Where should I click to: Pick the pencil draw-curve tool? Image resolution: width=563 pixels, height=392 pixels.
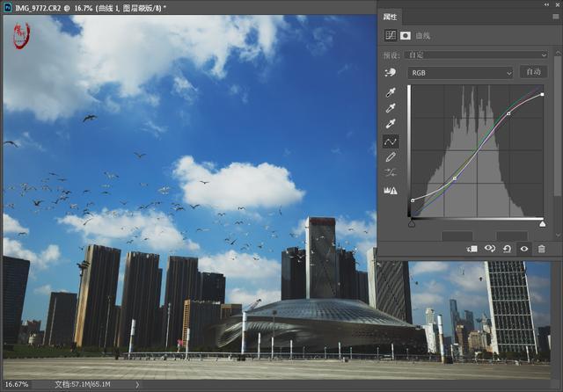[x=391, y=157]
